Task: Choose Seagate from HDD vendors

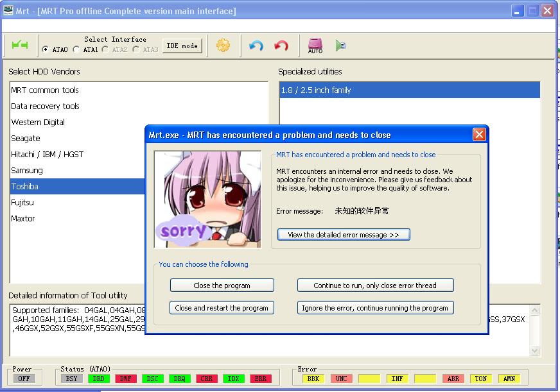Action: tap(78, 139)
